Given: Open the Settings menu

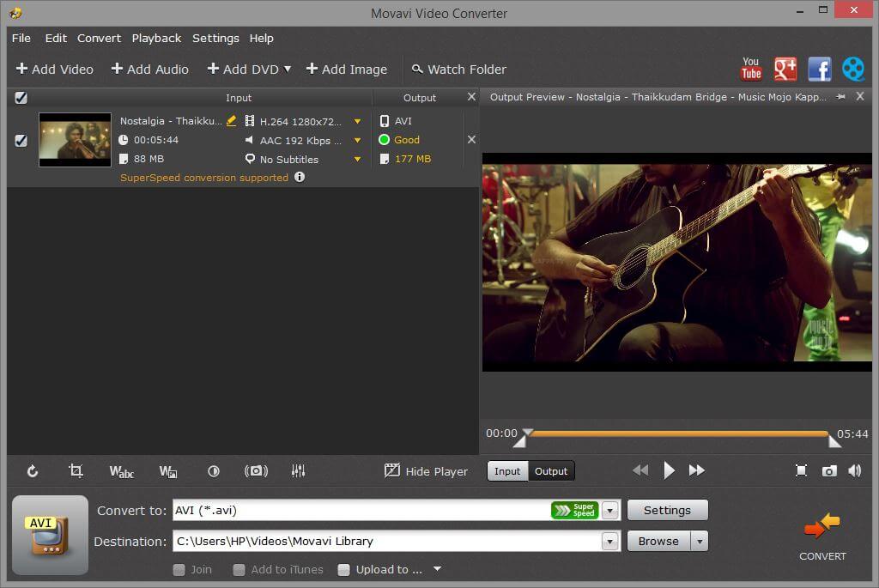Looking at the screenshot, I should [215, 38].
